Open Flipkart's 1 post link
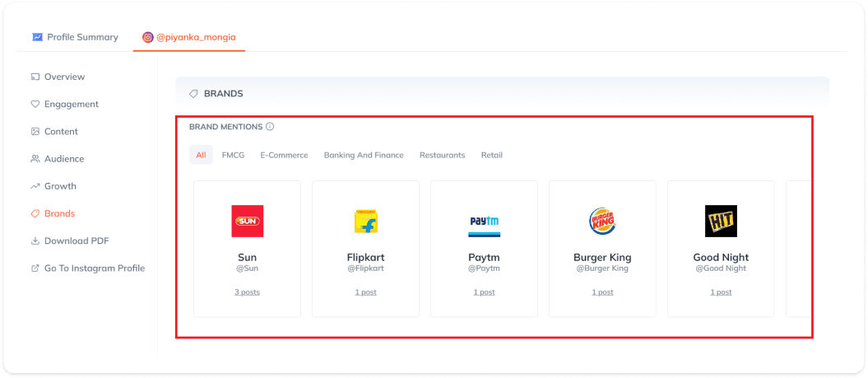 click(x=365, y=292)
